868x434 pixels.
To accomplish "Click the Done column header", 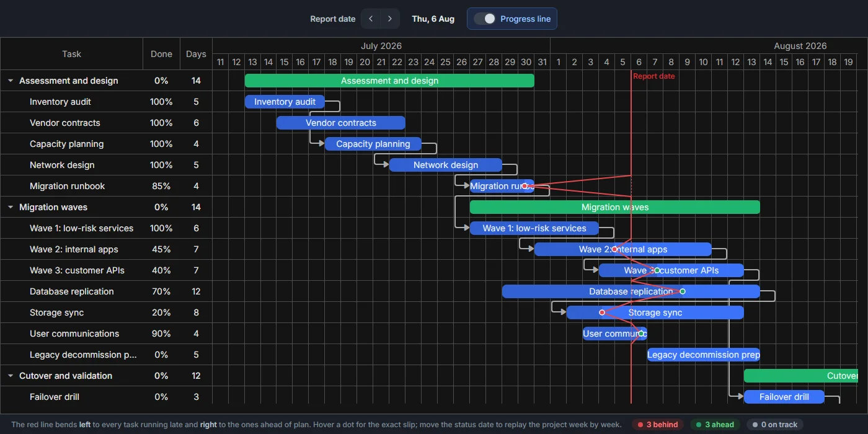I will (x=161, y=54).
